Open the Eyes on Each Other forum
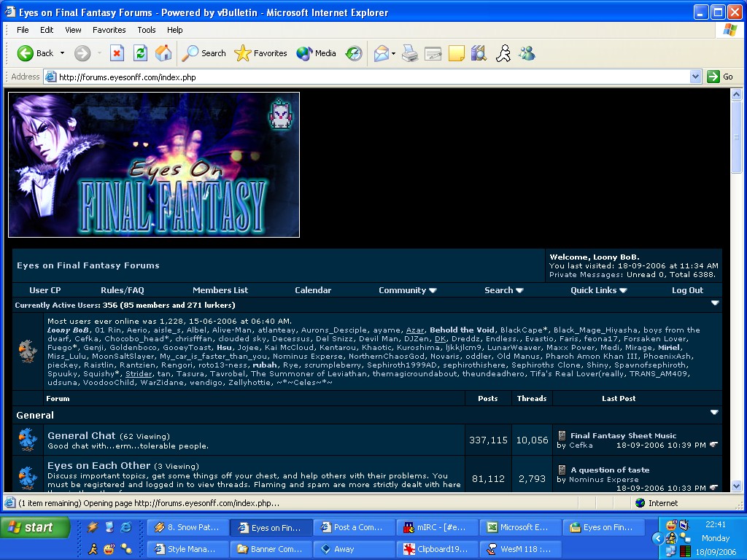Viewport: 747px width, 560px height. (x=98, y=465)
